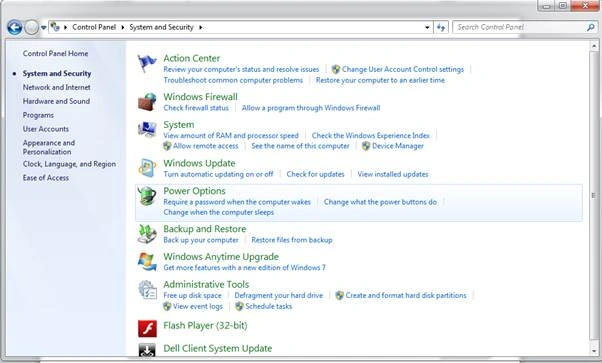Select Control Panel breadcrumb segment
The image size is (602, 363).
[94, 27]
